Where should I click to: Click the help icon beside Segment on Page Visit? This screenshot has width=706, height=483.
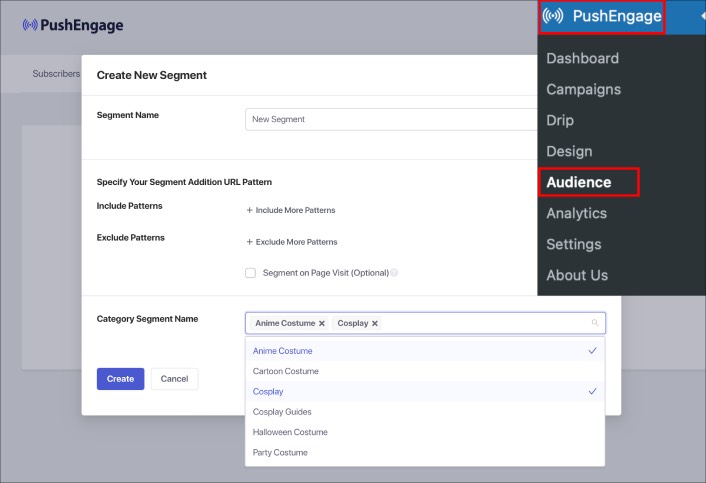[x=394, y=272]
